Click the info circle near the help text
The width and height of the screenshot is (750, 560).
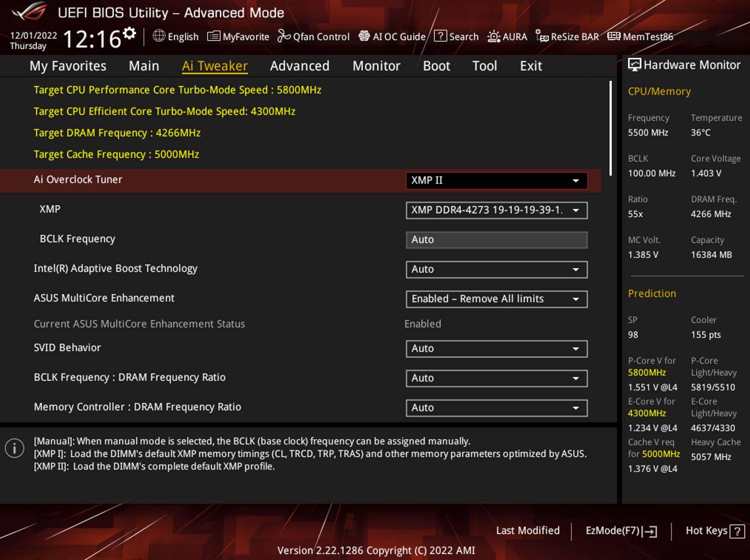14,447
